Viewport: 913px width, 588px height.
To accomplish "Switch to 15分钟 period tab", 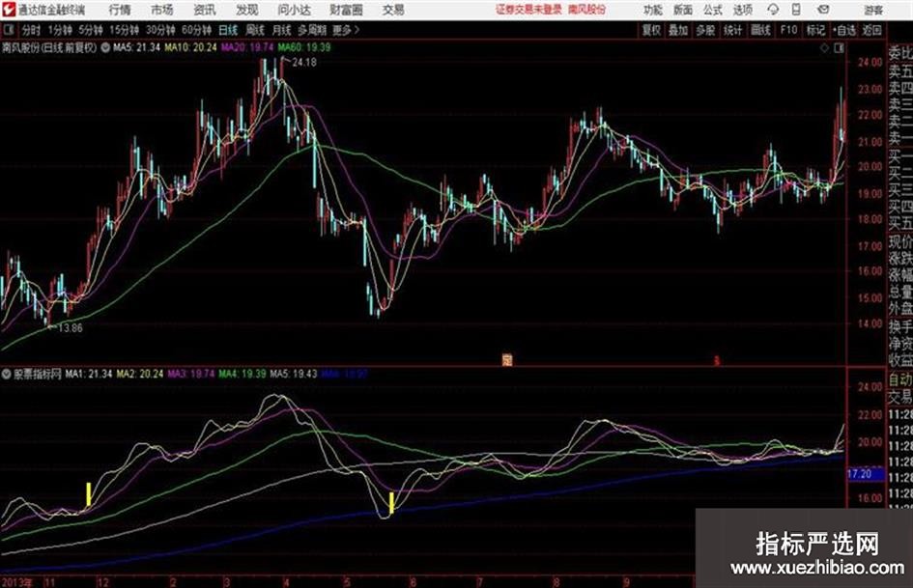I will [124, 30].
